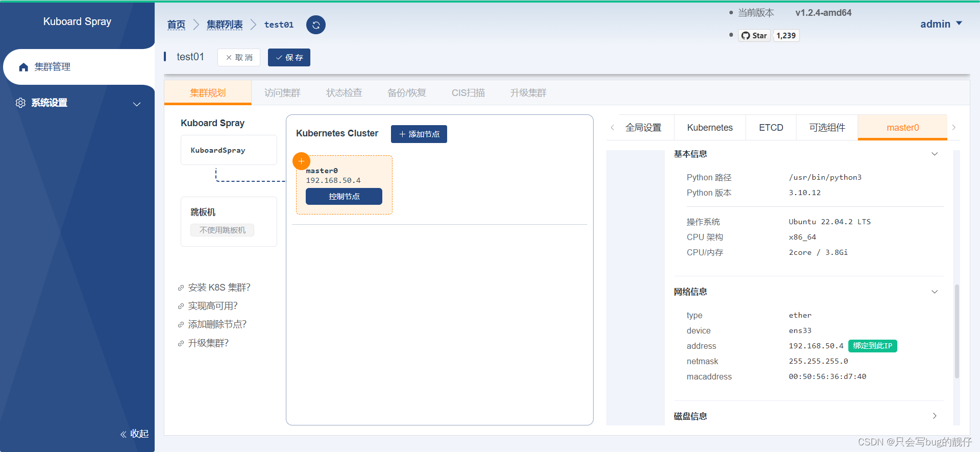The image size is (980, 452).
Task: Select 集群管理 in the sidebar
Action: [79, 67]
